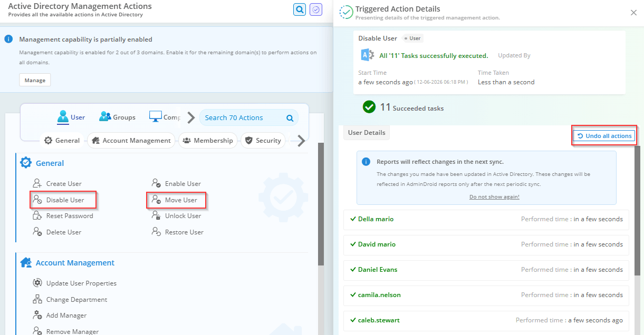Click the info icon in sync notice
Screen dimensions: 644x335
pyautogui.click(x=366, y=162)
